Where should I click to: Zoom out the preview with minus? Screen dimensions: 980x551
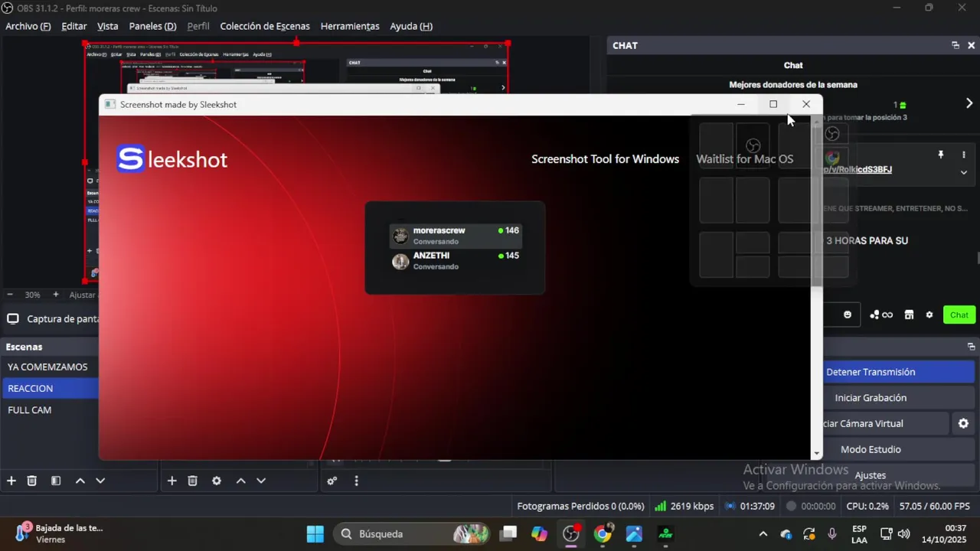point(10,295)
